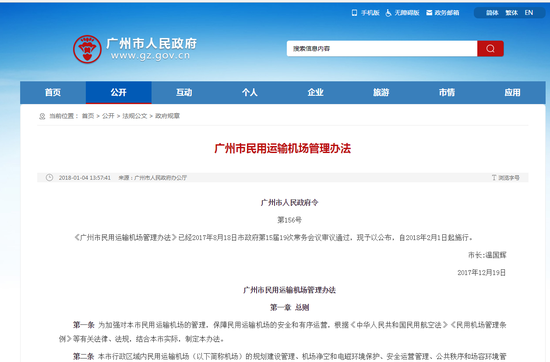Switch language to 简体

(492, 13)
